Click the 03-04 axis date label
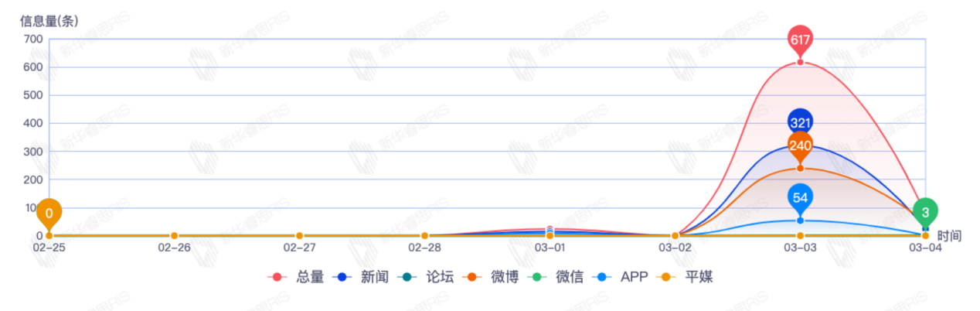 [x=925, y=248]
